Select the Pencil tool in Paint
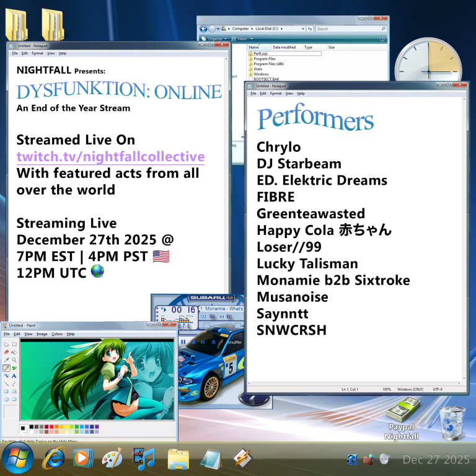This screenshot has width=476, height=476. (6, 368)
